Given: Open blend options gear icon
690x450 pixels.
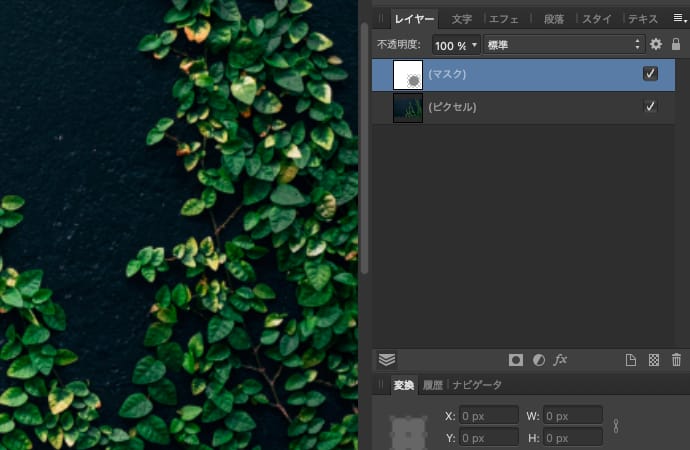Looking at the screenshot, I should click(x=656, y=44).
